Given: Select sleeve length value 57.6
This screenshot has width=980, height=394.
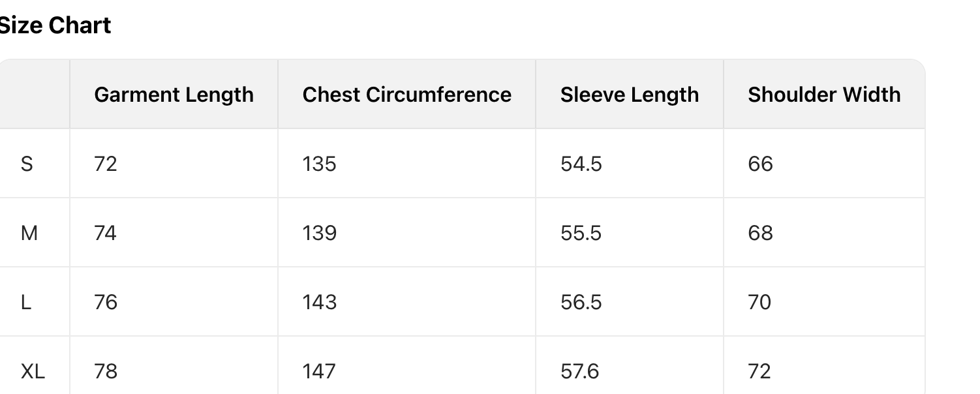Looking at the screenshot, I should (x=579, y=371).
